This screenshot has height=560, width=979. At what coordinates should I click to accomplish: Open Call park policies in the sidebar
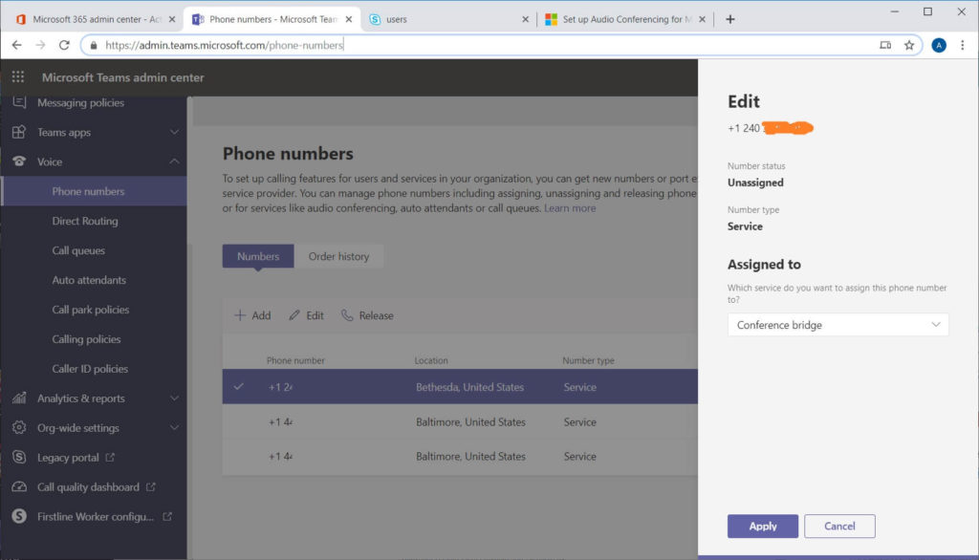(x=91, y=309)
